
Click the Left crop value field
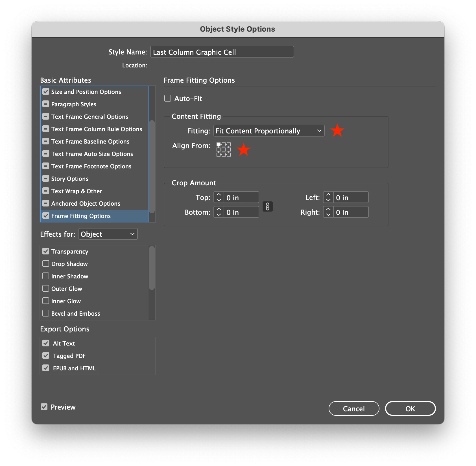(351, 197)
